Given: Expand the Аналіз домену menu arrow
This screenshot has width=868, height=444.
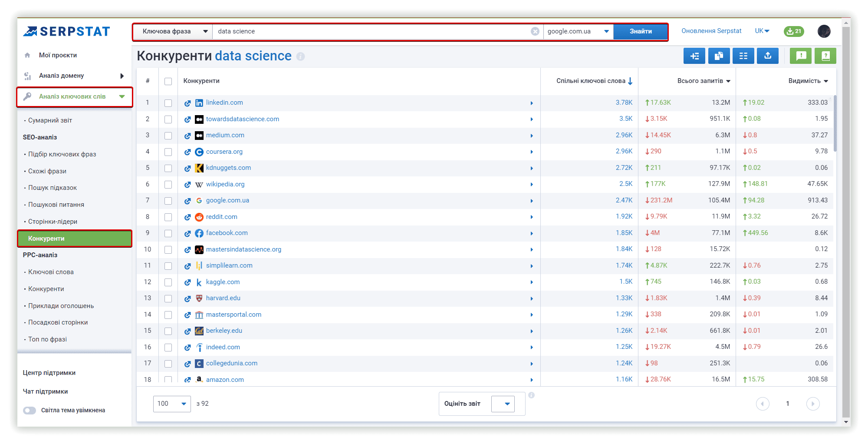Looking at the screenshot, I should coord(122,76).
